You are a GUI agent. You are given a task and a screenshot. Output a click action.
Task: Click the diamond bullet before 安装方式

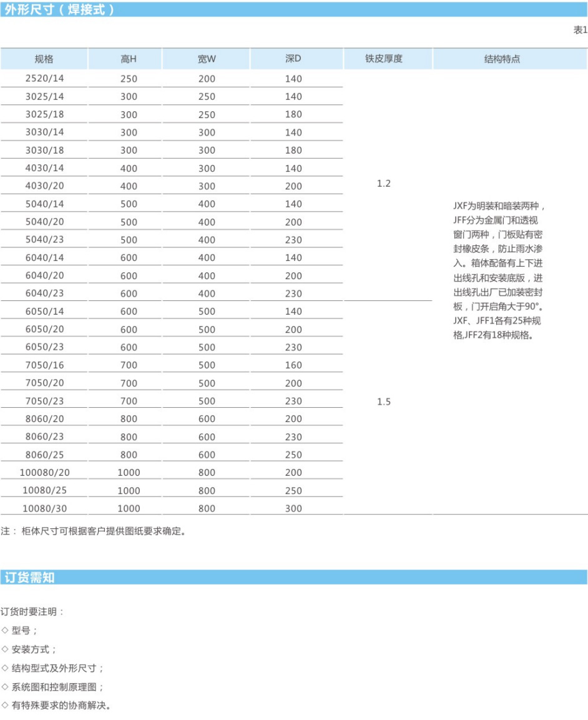tap(5, 649)
